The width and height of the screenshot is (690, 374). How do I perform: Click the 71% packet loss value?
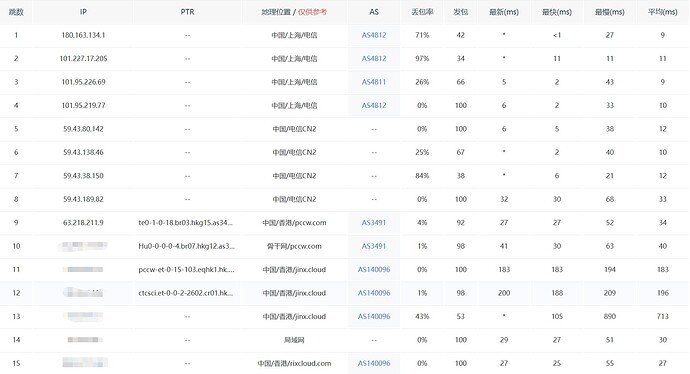pyautogui.click(x=422, y=35)
